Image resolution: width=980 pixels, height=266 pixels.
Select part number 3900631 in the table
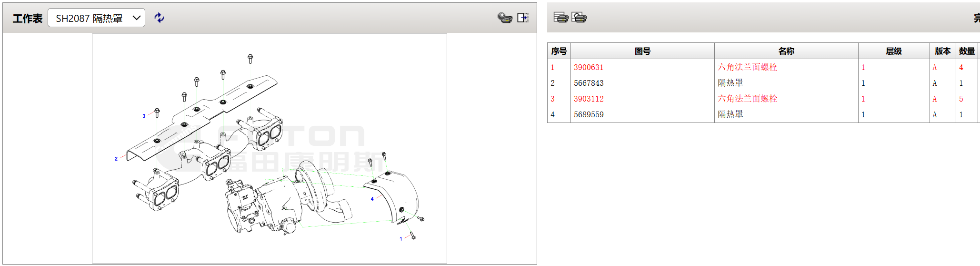(x=588, y=68)
